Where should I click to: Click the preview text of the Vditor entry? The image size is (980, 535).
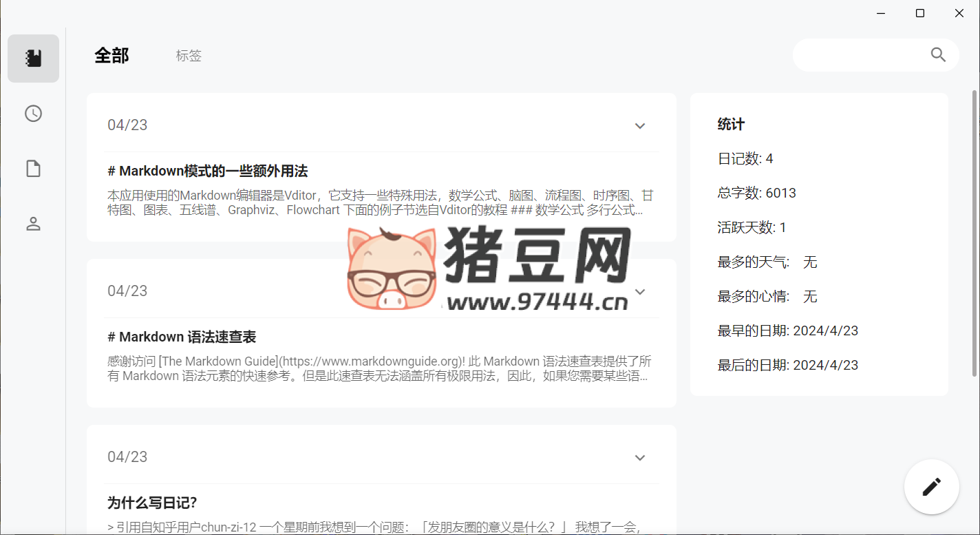click(x=381, y=202)
